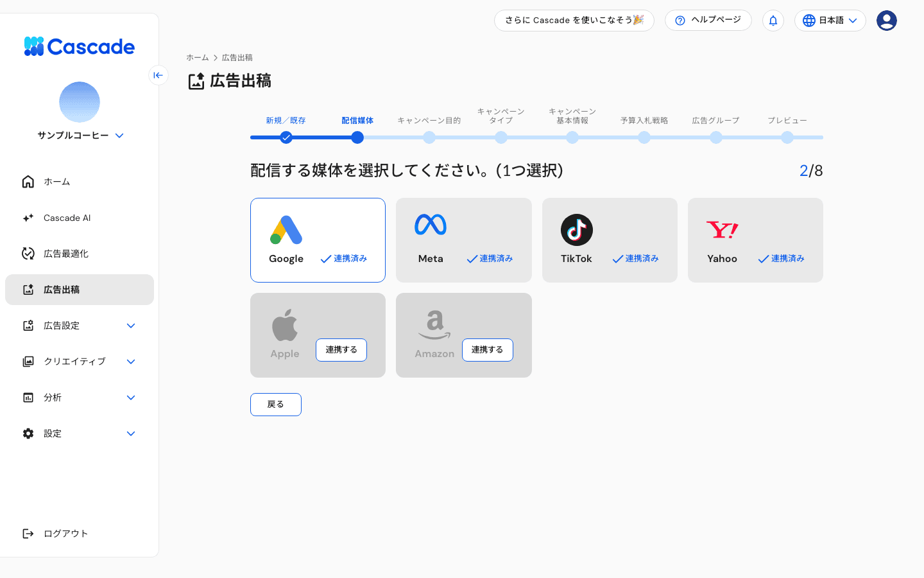Click the Amazon logo icon
924x578 pixels.
[434, 325]
